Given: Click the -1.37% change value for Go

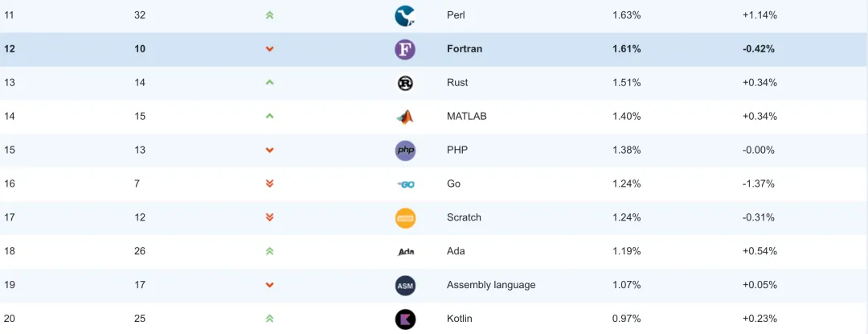Looking at the screenshot, I should (759, 183).
